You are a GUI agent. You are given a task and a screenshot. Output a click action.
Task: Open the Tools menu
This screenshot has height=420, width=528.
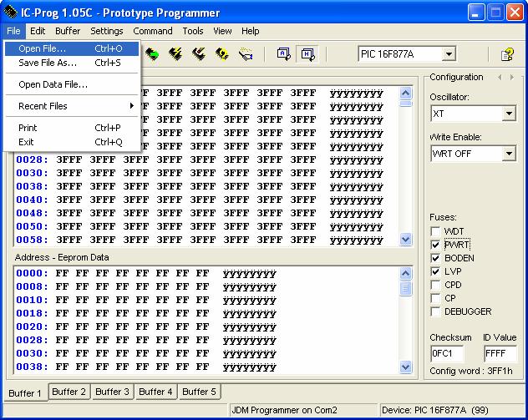[193, 31]
